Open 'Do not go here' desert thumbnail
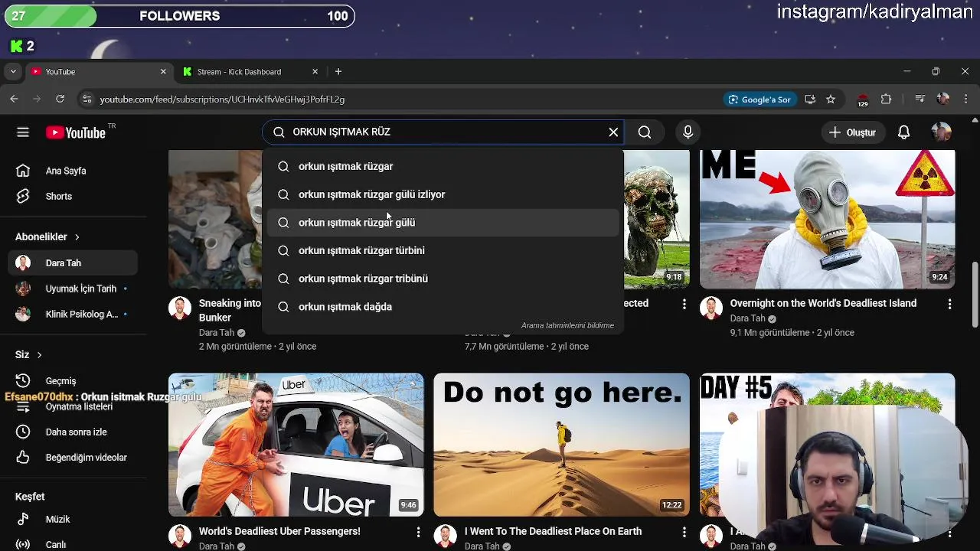Screen dimensions: 980x551 (561, 445)
